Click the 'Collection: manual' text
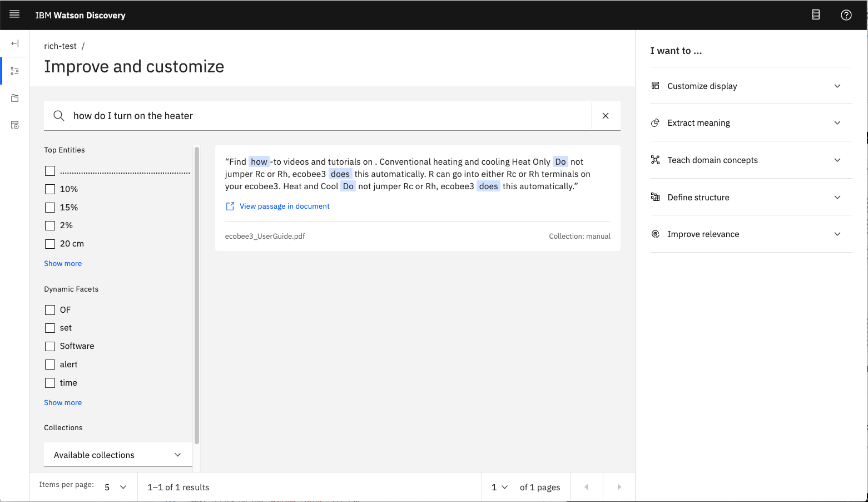This screenshot has width=868, height=502. click(579, 236)
